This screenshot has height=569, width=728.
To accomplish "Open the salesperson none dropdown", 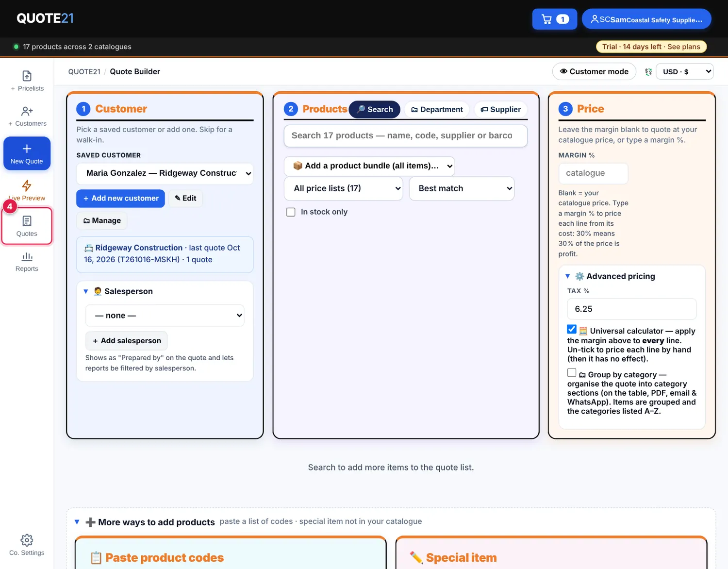I will point(165,316).
